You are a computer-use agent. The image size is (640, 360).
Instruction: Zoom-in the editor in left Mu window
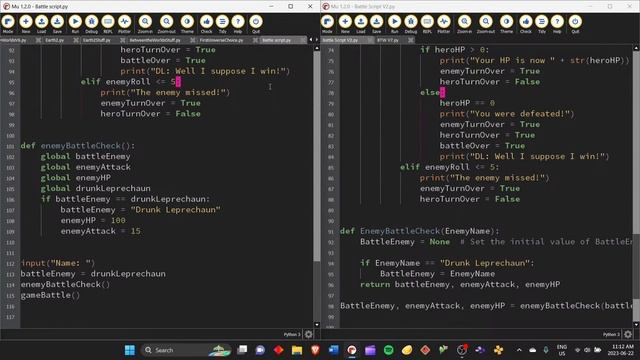pyautogui.click(x=145, y=24)
